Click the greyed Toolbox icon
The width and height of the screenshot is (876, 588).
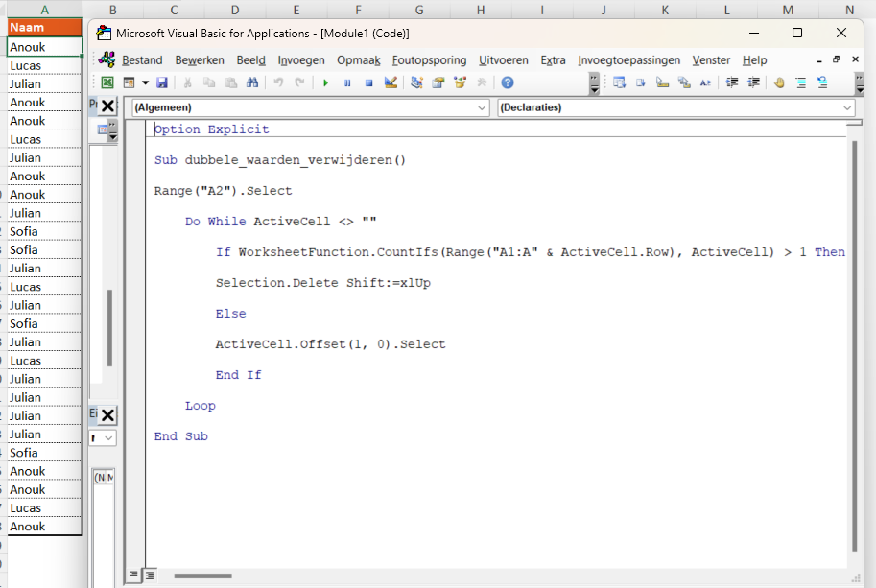482,82
